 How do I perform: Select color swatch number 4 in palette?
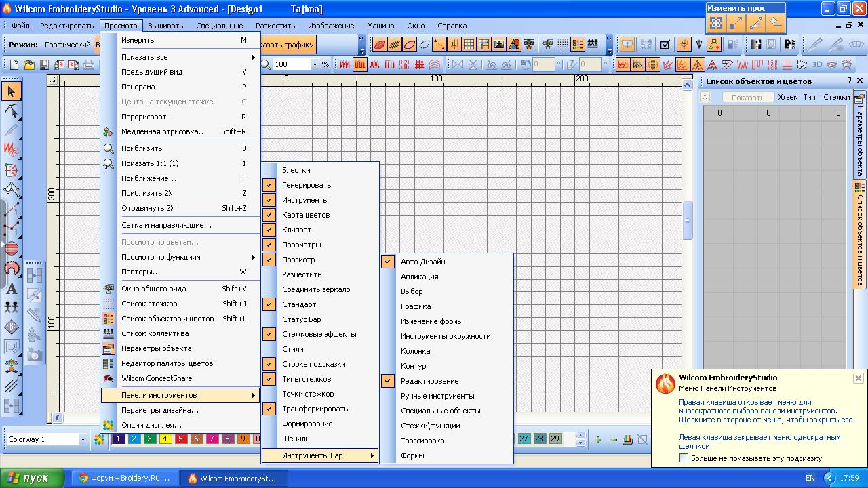165,439
